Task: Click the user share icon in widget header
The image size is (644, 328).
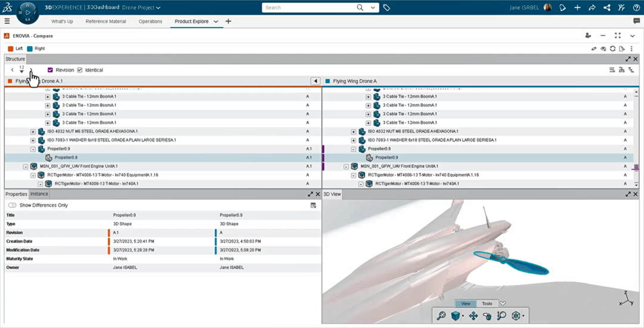Action: coord(588,36)
